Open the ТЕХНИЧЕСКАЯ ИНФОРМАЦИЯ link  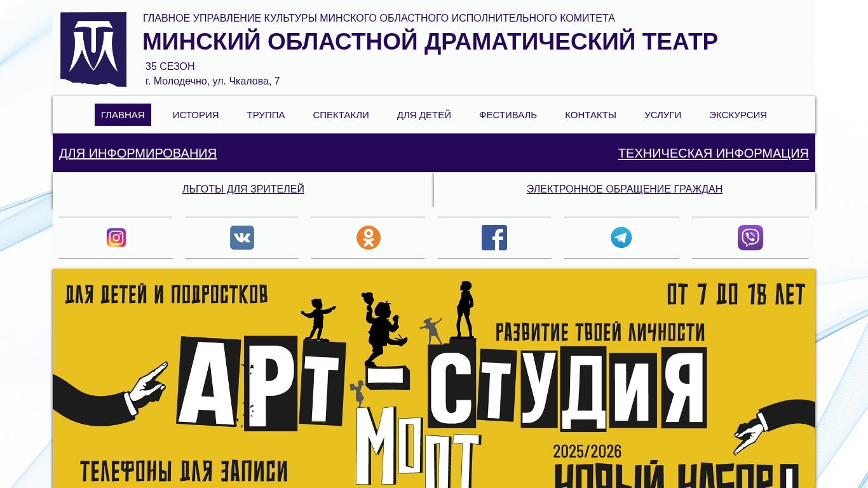[714, 153]
